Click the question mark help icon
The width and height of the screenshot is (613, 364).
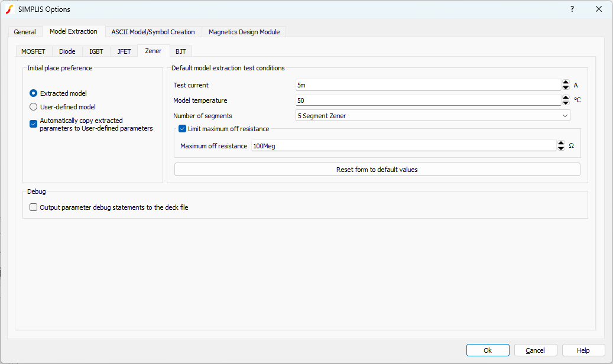click(x=572, y=9)
